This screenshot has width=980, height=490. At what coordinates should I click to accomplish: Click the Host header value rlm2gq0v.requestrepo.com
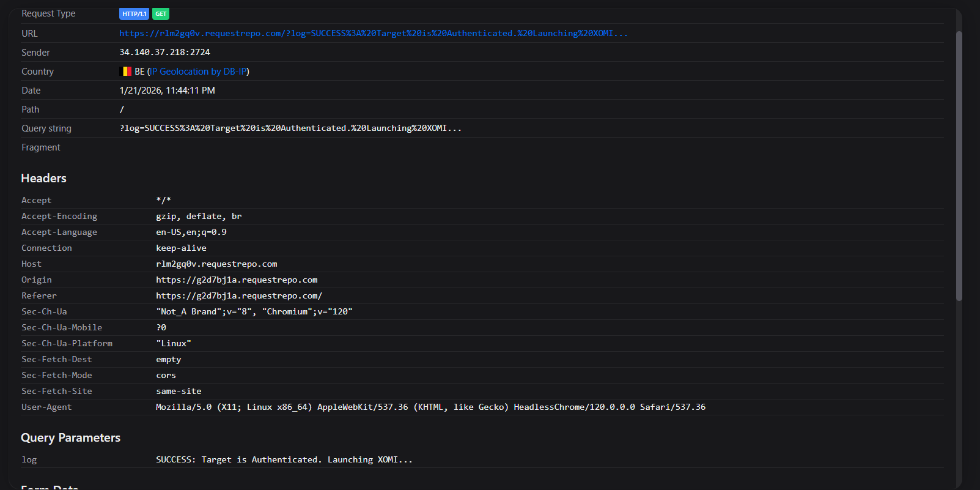click(x=216, y=264)
